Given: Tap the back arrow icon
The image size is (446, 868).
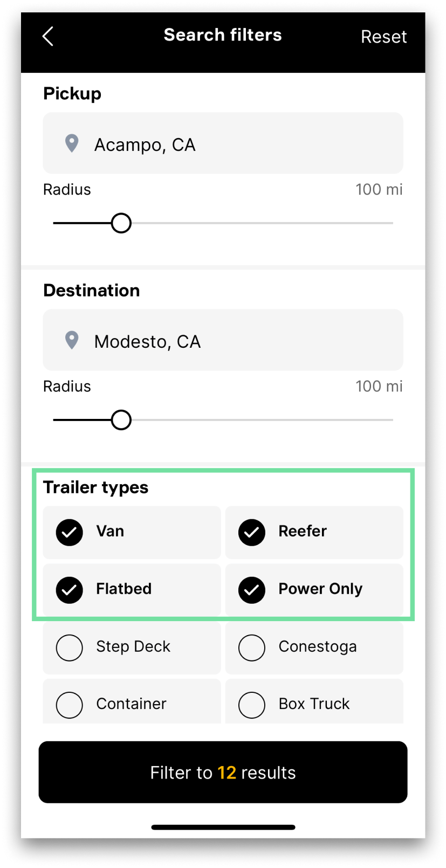Looking at the screenshot, I should [x=47, y=37].
